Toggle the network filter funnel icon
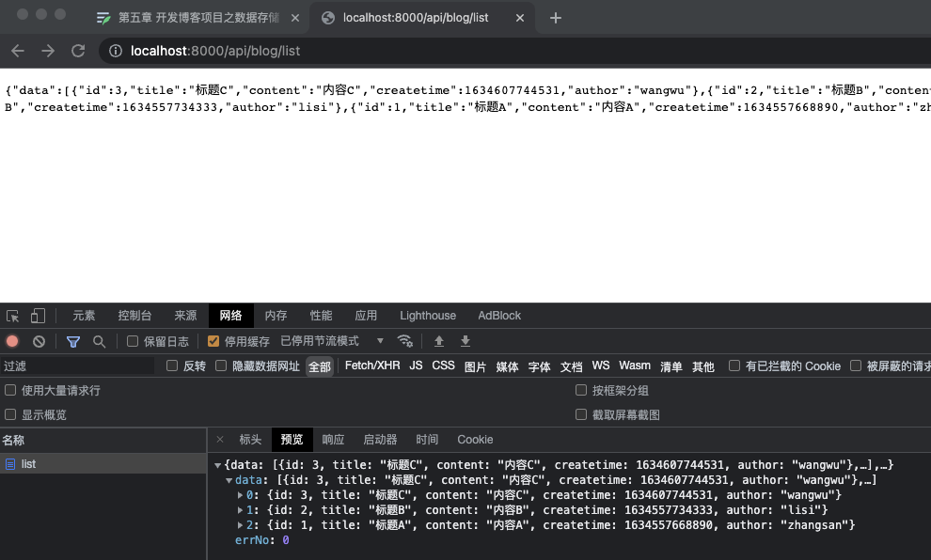The width and height of the screenshot is (931, 560). 73,341
